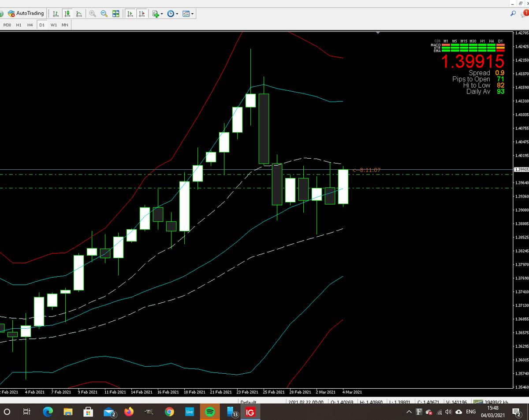This screenshot has width=529, height=420.
Task: Switch chart to candlesticks mode
Action: click(67, 14)
